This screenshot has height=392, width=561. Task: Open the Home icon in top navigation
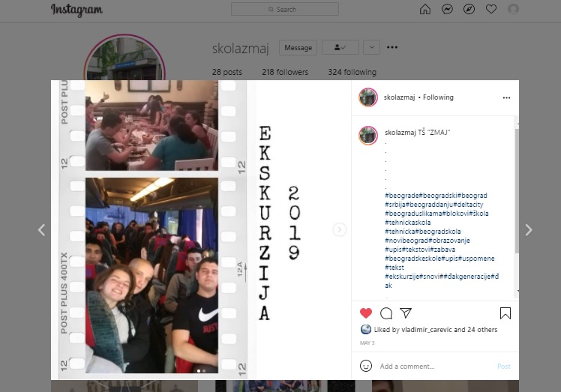click(424, 9)
